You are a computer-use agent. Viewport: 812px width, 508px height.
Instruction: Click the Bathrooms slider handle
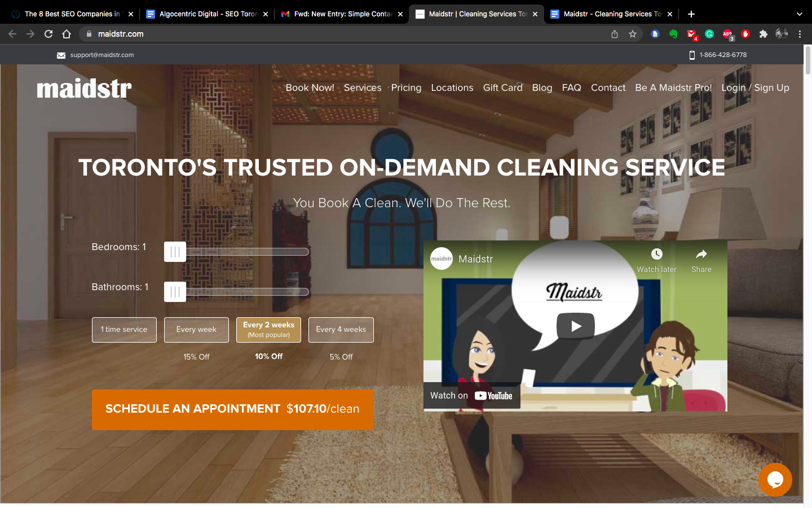point(175,292)
